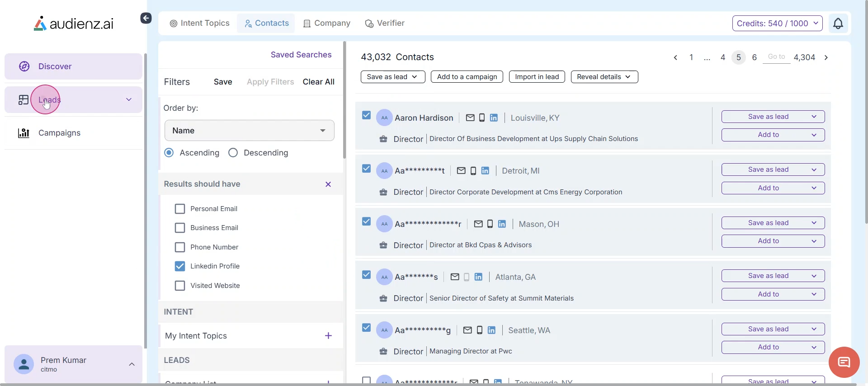The image size is (868, 386).
Task: Click email icon for Atlanta, GA contact
Action: [455, 277]
